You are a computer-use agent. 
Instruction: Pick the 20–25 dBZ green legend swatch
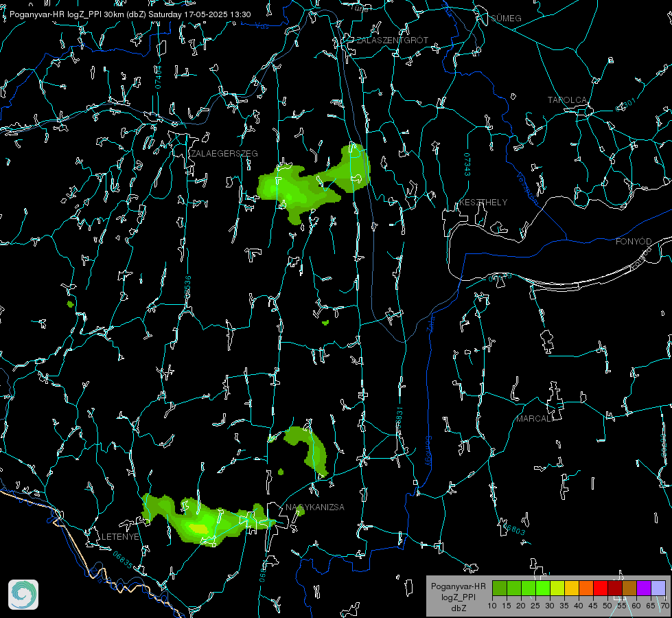[x=529, y=588]
